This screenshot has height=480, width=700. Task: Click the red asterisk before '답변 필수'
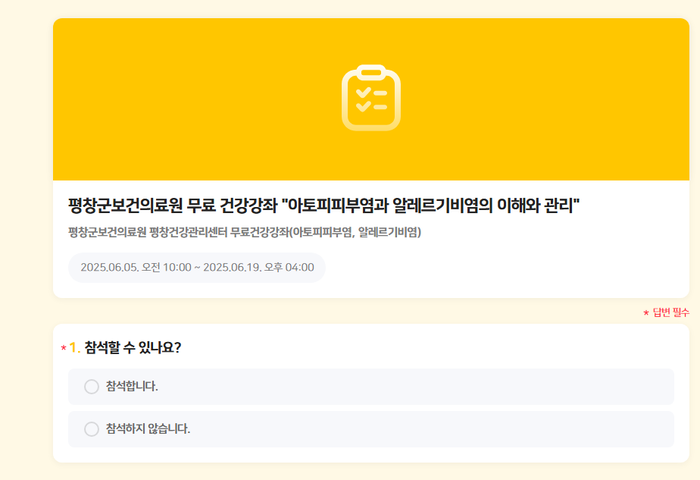coord(646,314)
